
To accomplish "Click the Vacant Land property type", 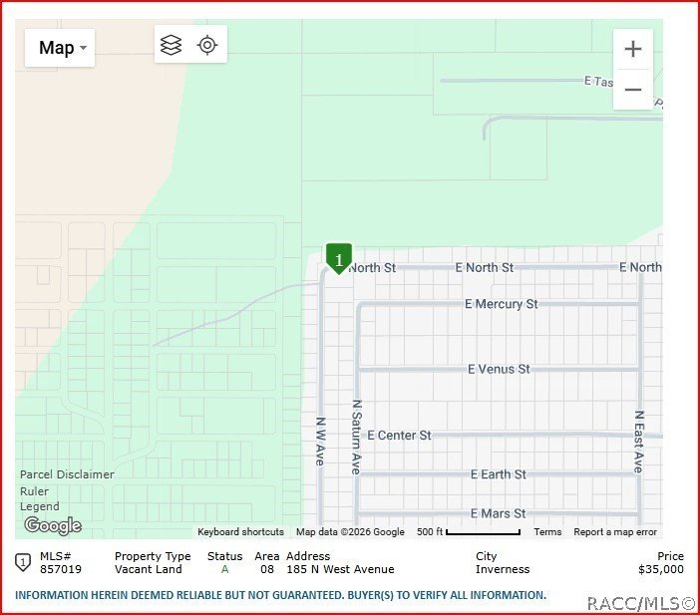I will (149, 569).
